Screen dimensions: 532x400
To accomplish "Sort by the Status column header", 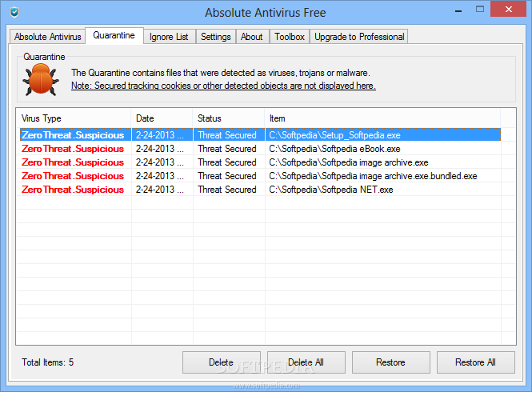I will click(x=229, y=118).
